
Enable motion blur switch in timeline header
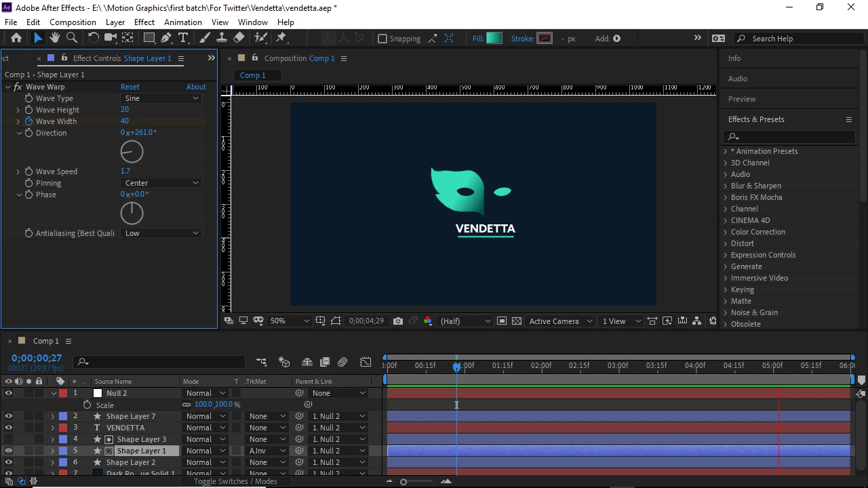342,362
